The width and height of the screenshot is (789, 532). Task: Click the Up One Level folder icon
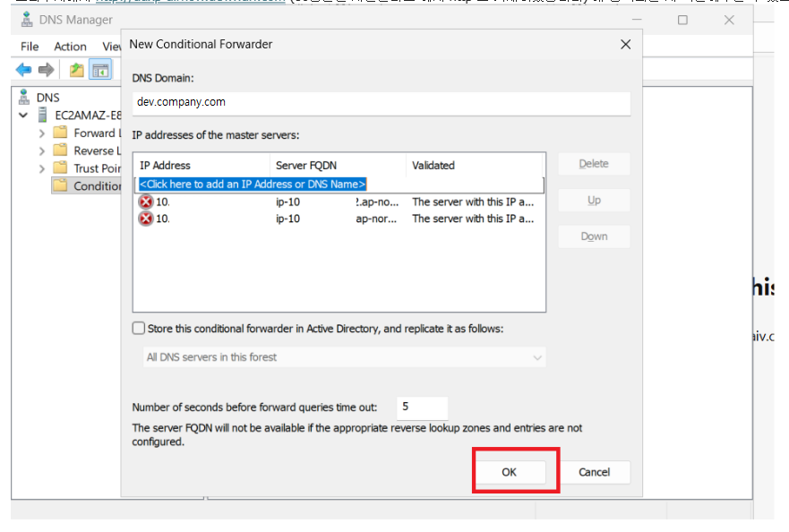pos(77,70)
